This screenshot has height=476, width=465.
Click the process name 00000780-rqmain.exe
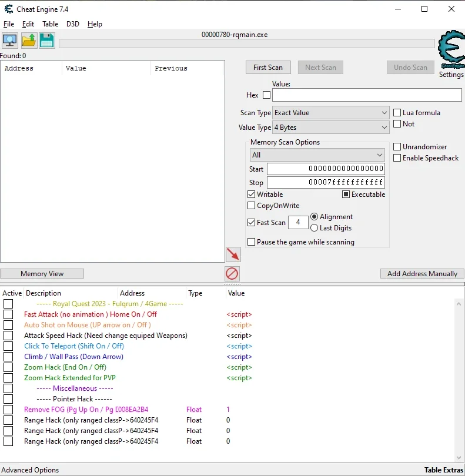(x=235, y=35)
